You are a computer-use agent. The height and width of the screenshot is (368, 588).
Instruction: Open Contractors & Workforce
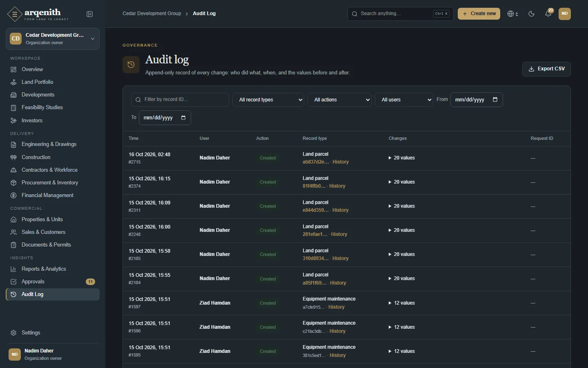[x=52, y=170]
